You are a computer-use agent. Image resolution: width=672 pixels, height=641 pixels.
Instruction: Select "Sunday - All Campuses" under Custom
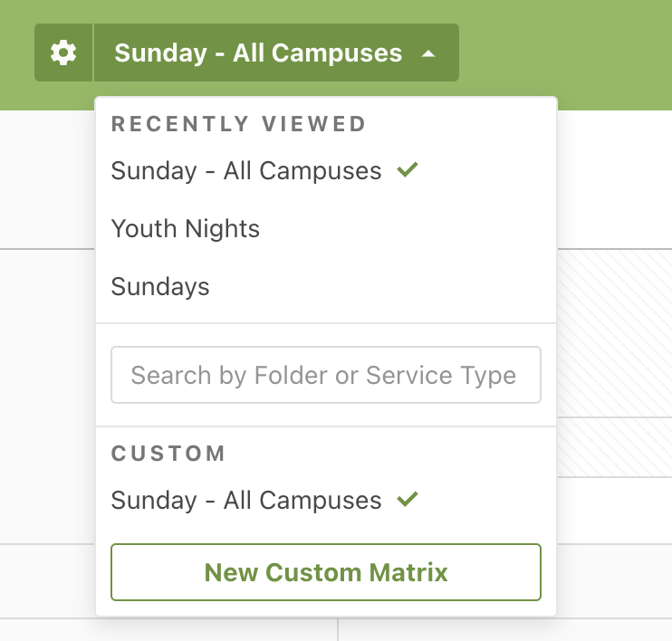point(246,501)
